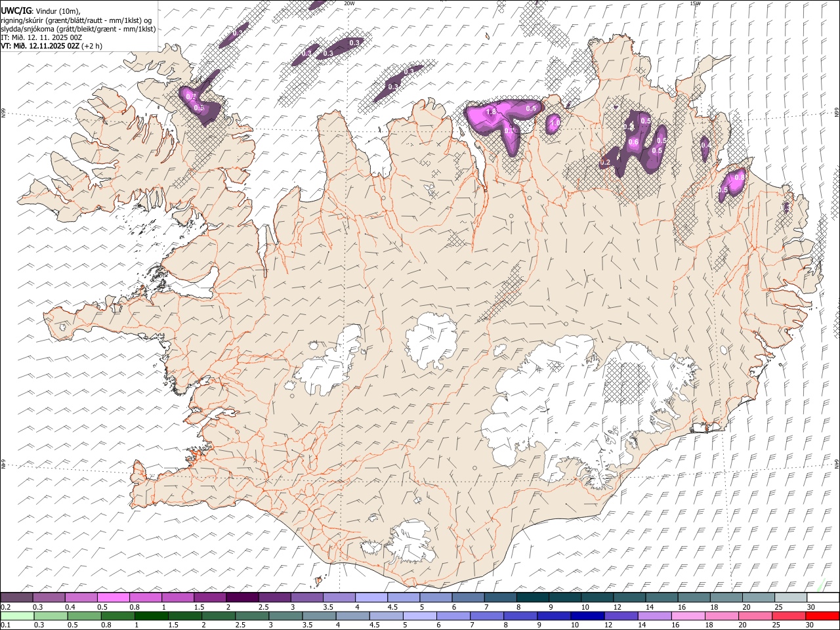Click the purple snow swatch between 0.2 and 0.3

(x=16, y=597)
